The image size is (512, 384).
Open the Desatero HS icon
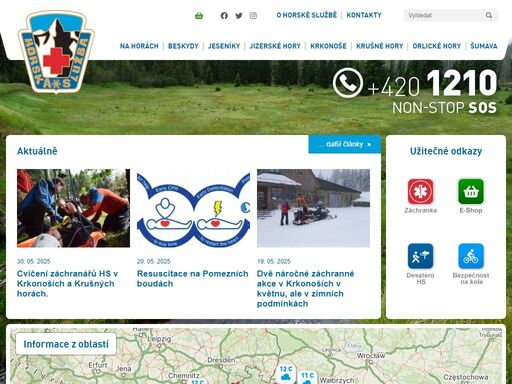420,256
